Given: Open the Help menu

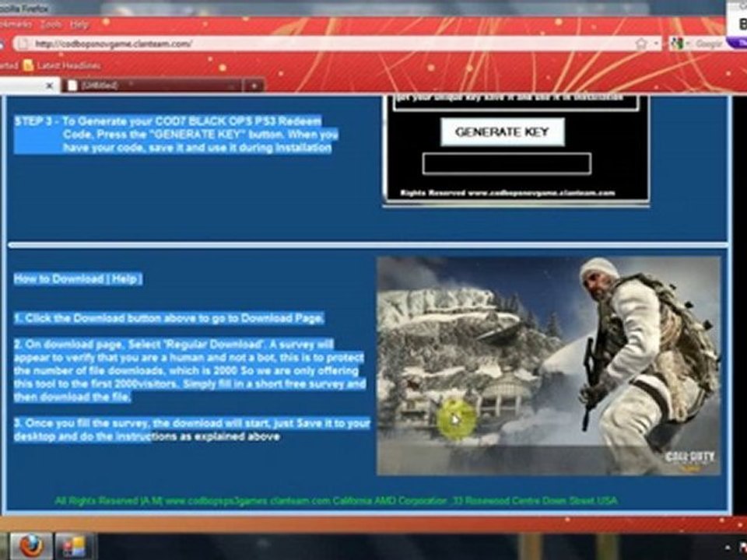Looking at the screenshot, I should point(79,24).
